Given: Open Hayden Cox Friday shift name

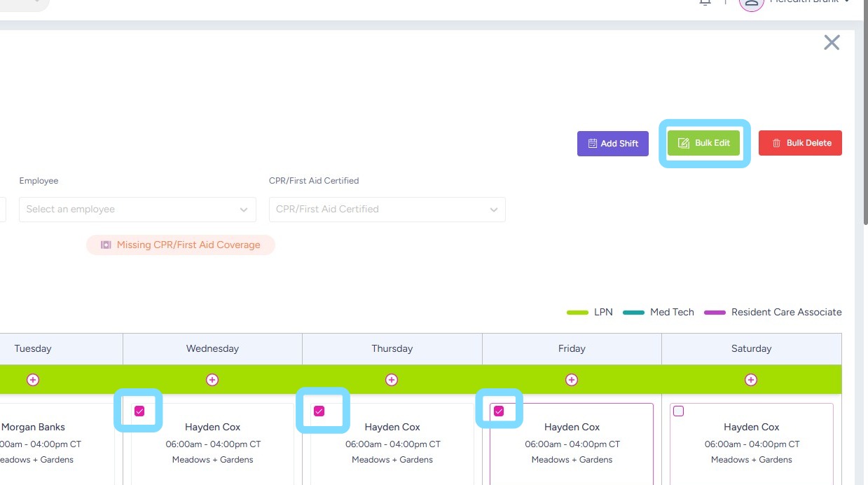Looking at the screenshot, I should click(x=572, y=427).
